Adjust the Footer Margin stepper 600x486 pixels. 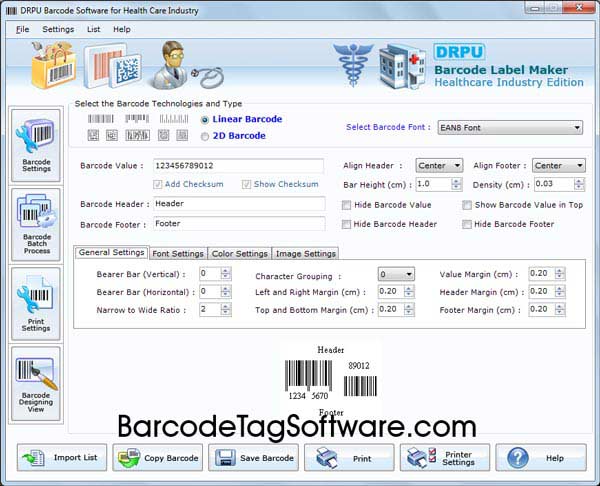[x=559, y=310]
